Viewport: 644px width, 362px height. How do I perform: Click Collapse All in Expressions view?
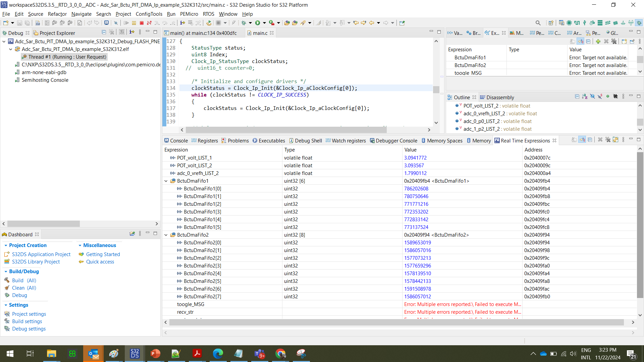[x=588, y=41]
